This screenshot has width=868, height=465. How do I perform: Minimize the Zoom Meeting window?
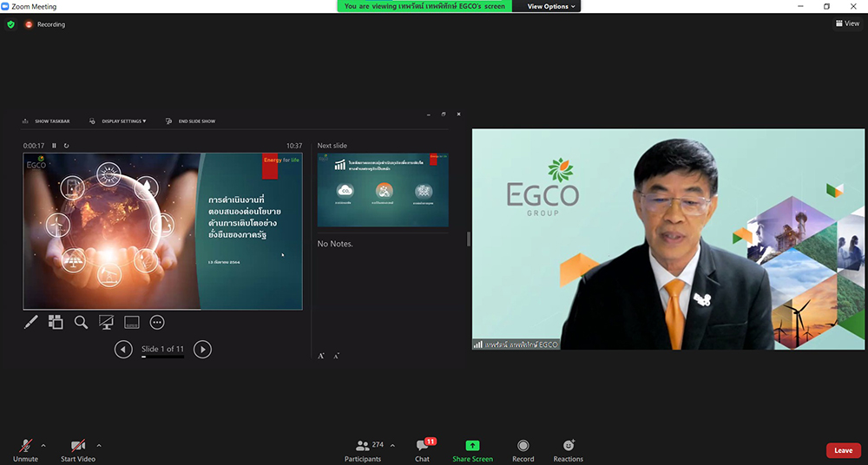point(800,6)
